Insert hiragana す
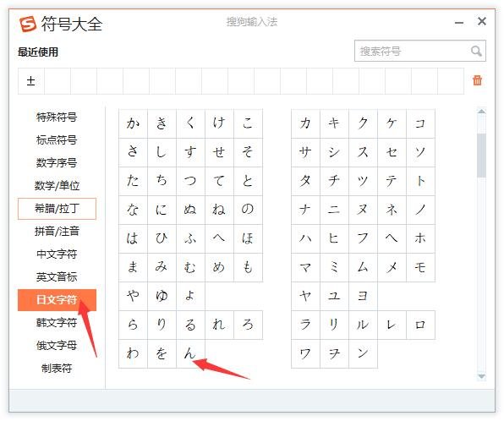The width and height of the screenshot is (504, 421). 190,152
